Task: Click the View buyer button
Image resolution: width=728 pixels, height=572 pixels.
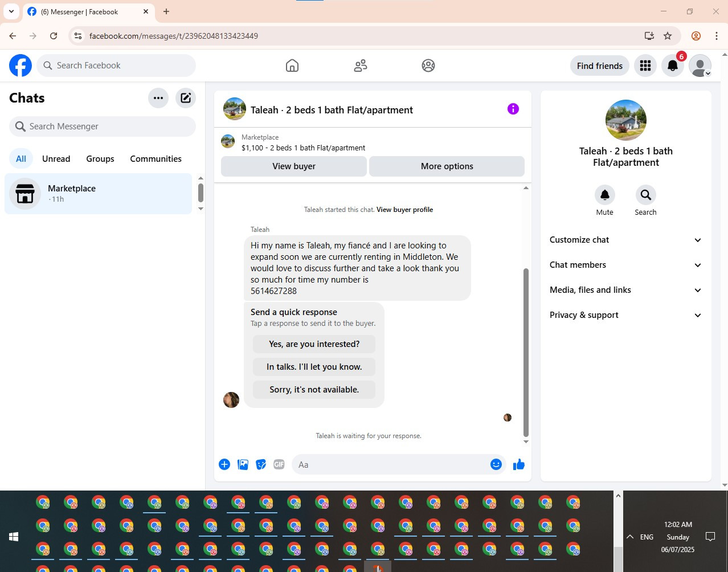Action: (294, 166)
